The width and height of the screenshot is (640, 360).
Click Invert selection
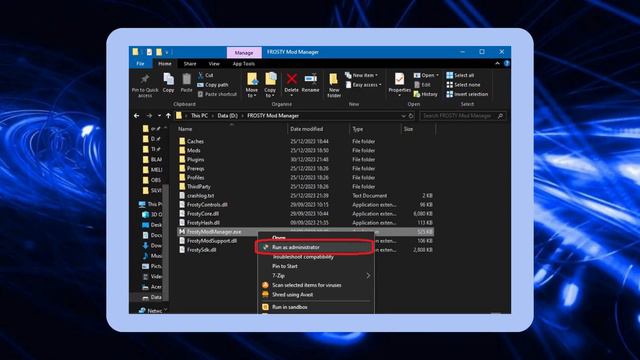pyautogui.click(x=467, y=94)
